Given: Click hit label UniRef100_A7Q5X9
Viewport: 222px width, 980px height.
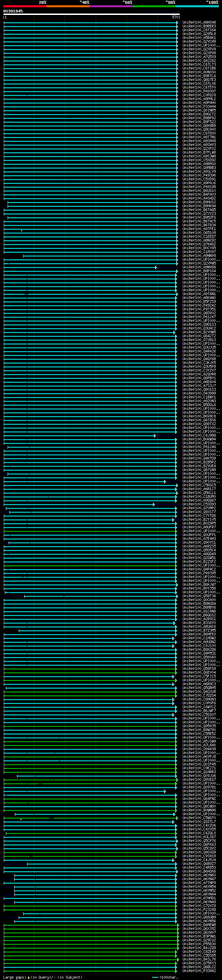Looking at the screenshot, I should click(199, 57).
